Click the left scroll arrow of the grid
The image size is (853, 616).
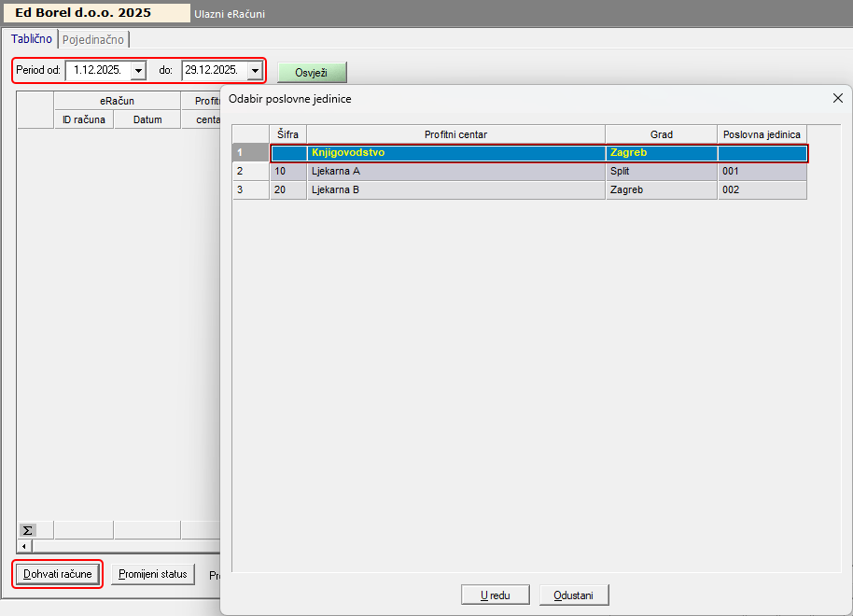[24, 546]
